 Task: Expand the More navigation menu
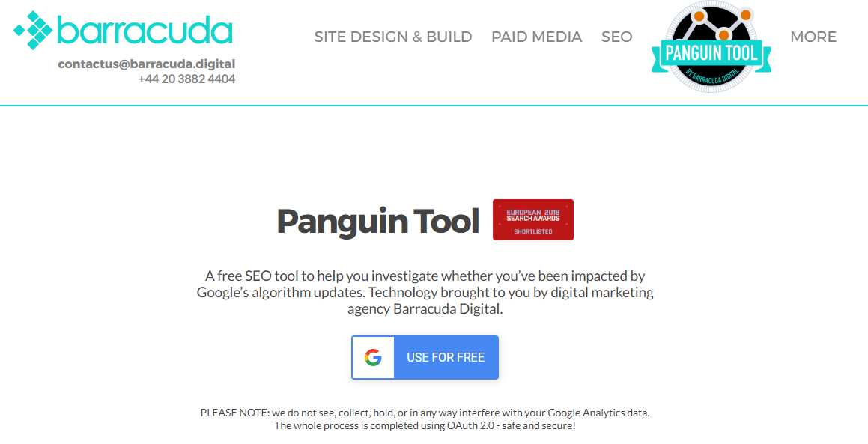coord(813,37)
